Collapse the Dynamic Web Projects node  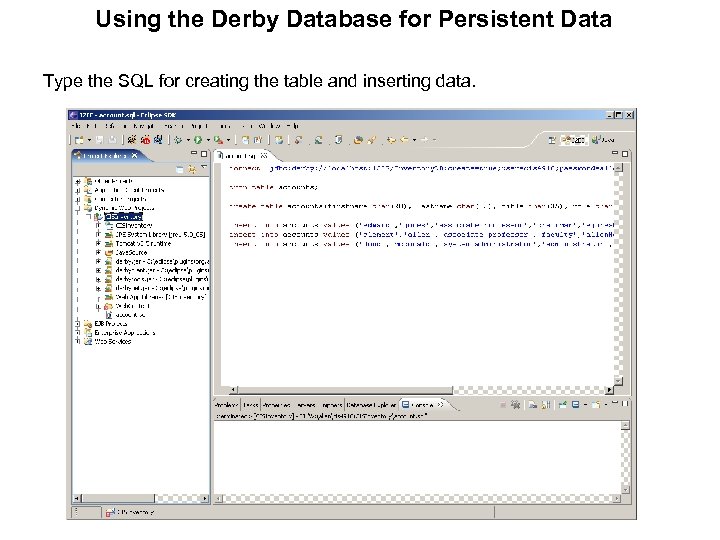(78, 208)
